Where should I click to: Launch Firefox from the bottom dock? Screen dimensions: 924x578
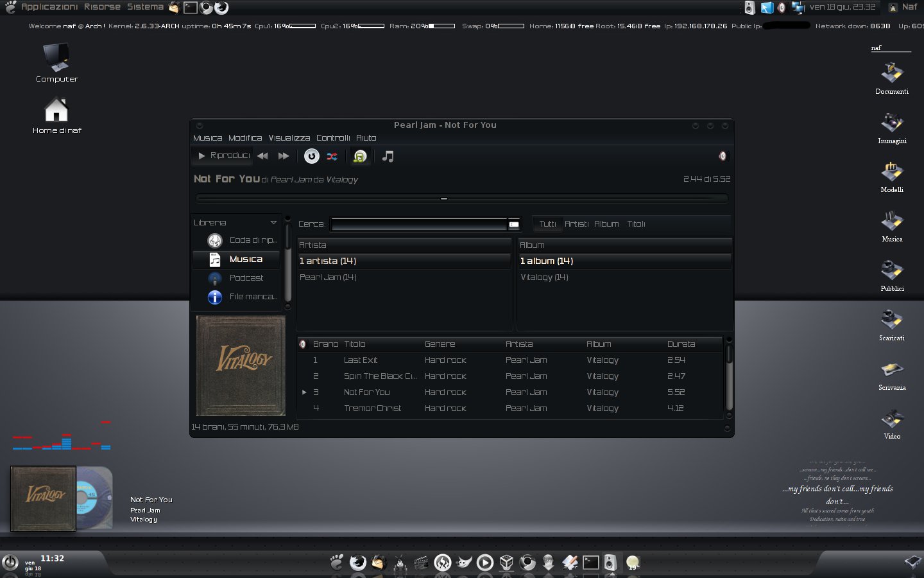[x=357, y=563]
